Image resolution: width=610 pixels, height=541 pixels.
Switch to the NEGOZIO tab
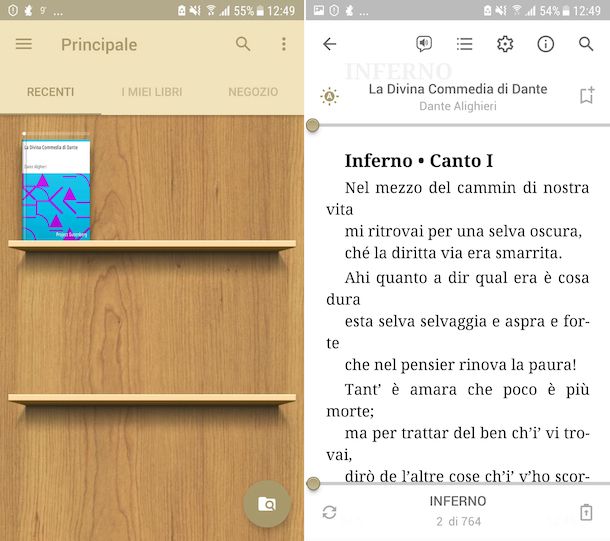point(253,92)
